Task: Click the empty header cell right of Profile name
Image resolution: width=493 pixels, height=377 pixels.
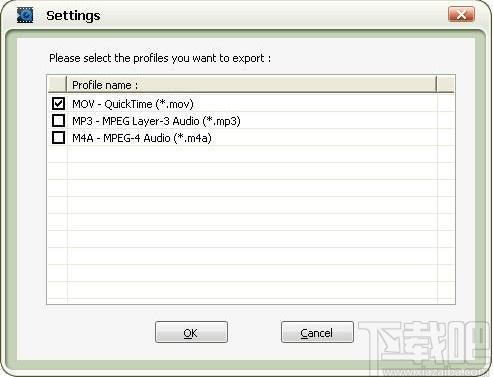Action: click(x=446, y=85)
